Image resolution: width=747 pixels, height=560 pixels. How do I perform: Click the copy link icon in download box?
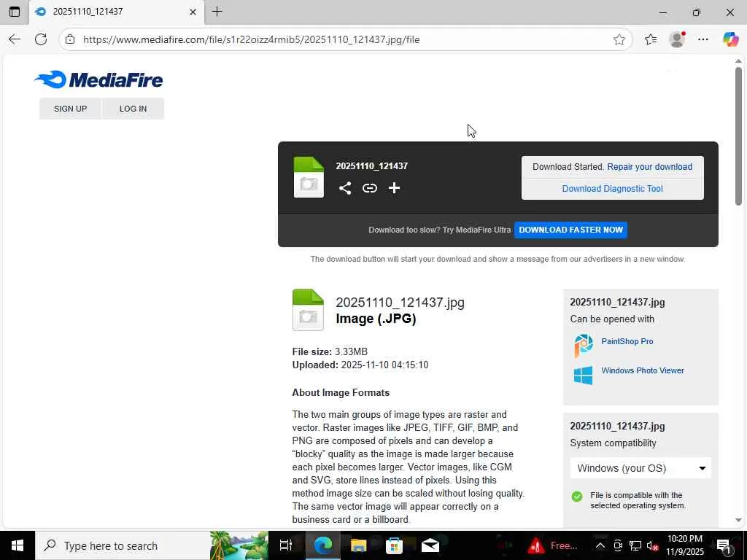[x=370, y=188]
